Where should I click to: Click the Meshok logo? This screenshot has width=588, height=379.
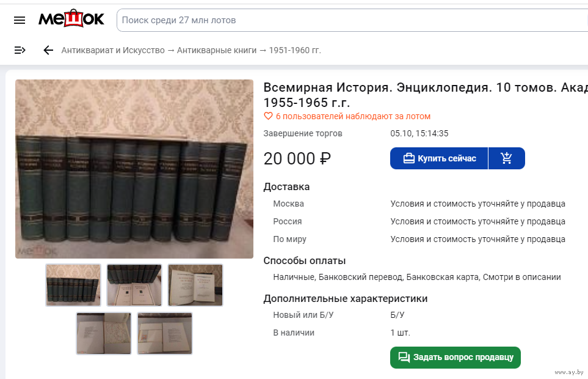[71, 20]
